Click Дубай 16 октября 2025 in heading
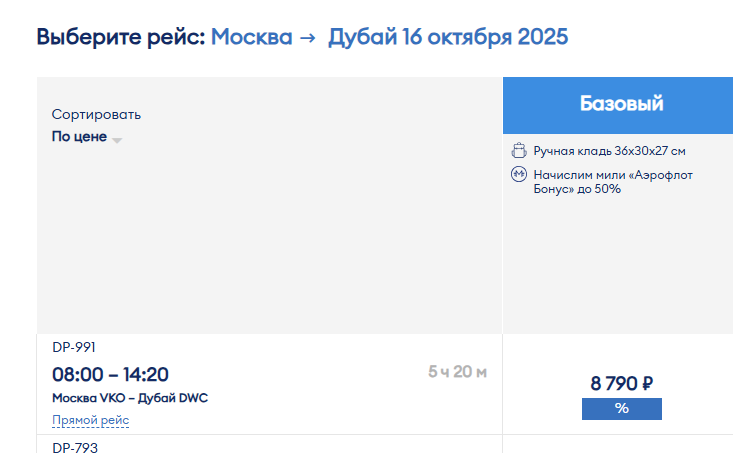The height and width of the screenshot is (453, 733). pyautogui.click(x=447, y=37)
